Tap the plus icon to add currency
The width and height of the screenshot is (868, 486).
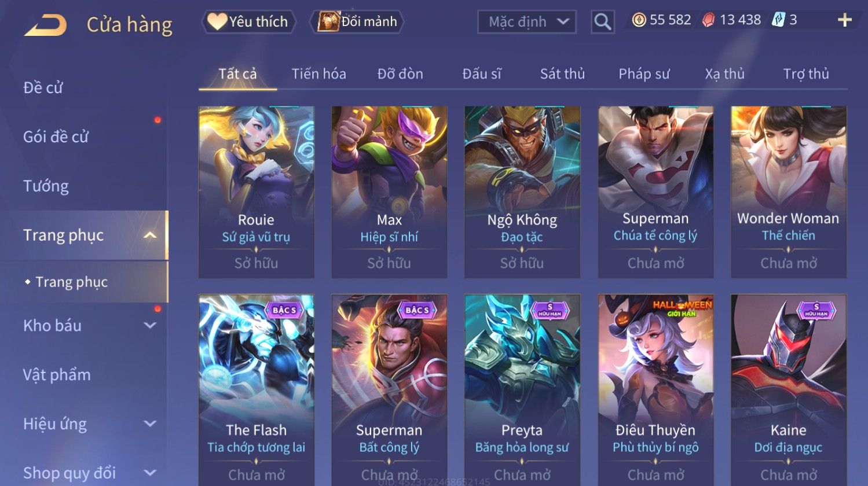[845, 20]
